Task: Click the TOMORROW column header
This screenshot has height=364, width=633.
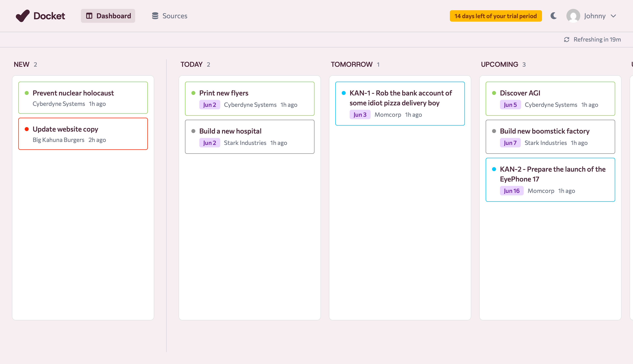Action: pos(352,64)
